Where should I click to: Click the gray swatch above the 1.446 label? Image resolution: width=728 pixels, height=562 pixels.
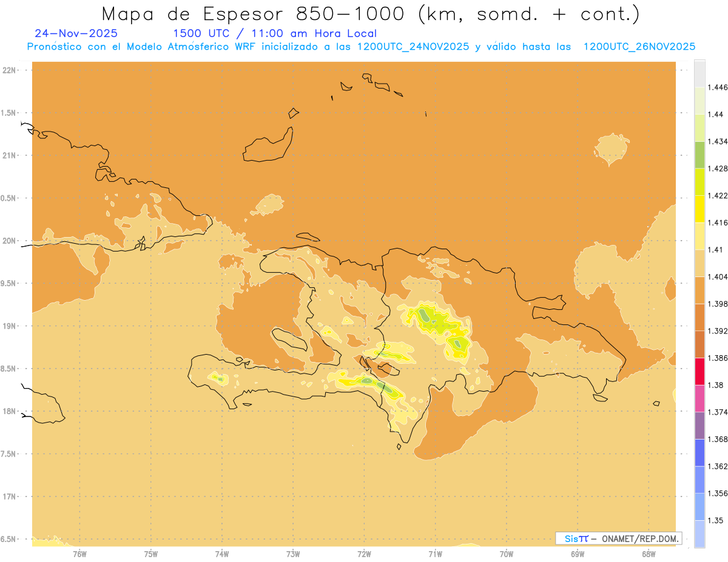[x=699, y=73]
